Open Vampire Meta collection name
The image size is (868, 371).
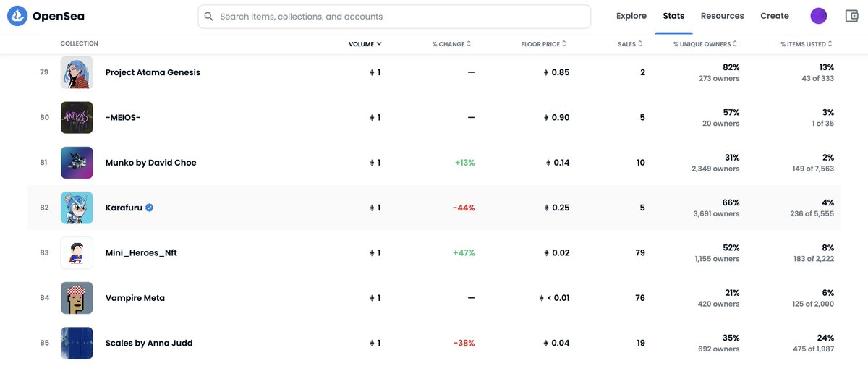(135, 298)
